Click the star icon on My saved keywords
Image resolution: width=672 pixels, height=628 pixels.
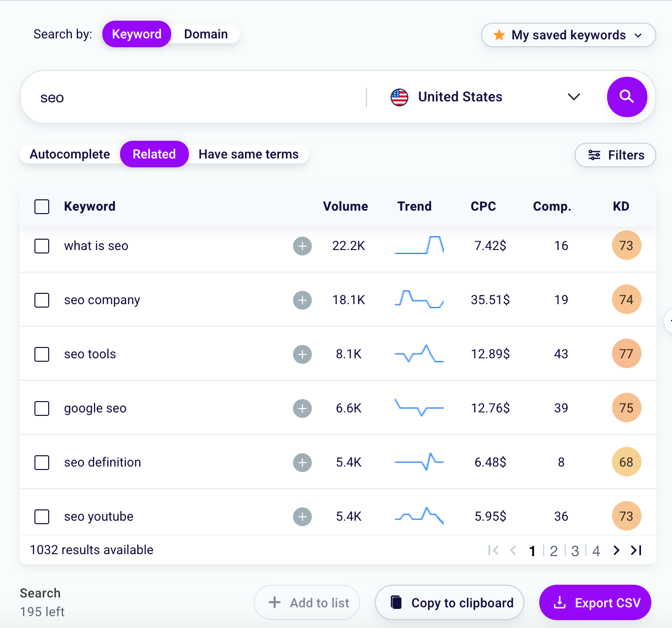499,35
